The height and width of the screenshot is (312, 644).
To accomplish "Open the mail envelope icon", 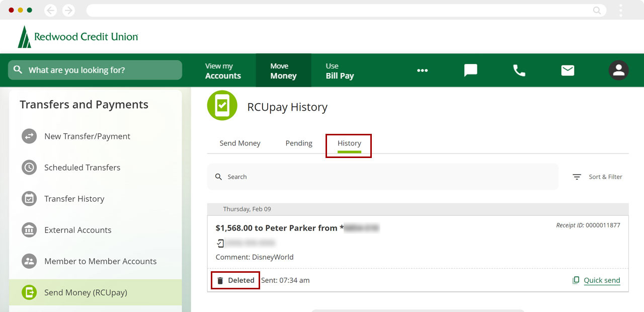I will coord(568,70).
